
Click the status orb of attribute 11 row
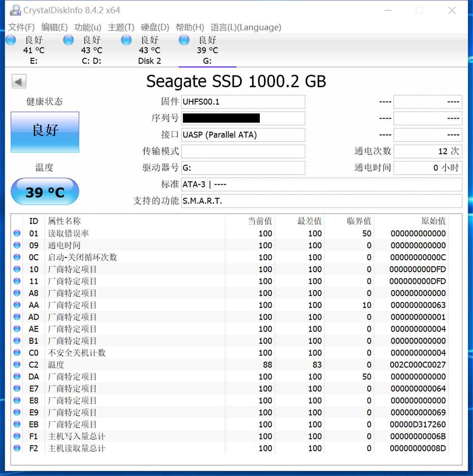click(x=17, y=281)
